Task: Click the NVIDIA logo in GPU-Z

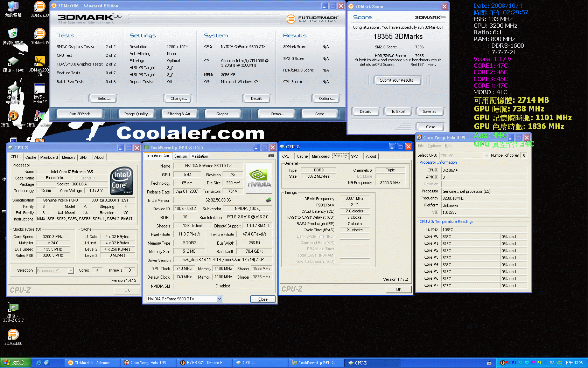Action: [x=259, y=178]
